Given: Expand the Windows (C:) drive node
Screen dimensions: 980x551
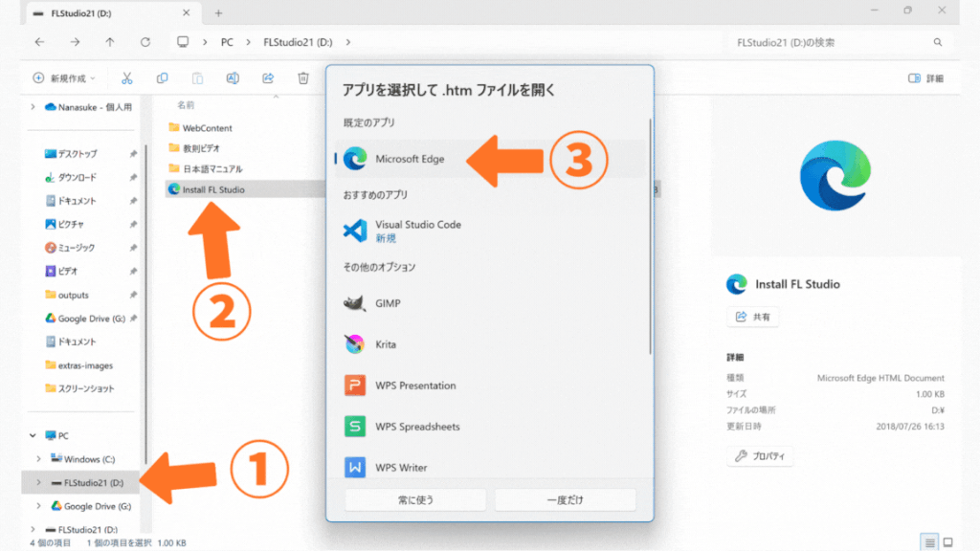Looking at the screenshot, I should click(38, 459).
